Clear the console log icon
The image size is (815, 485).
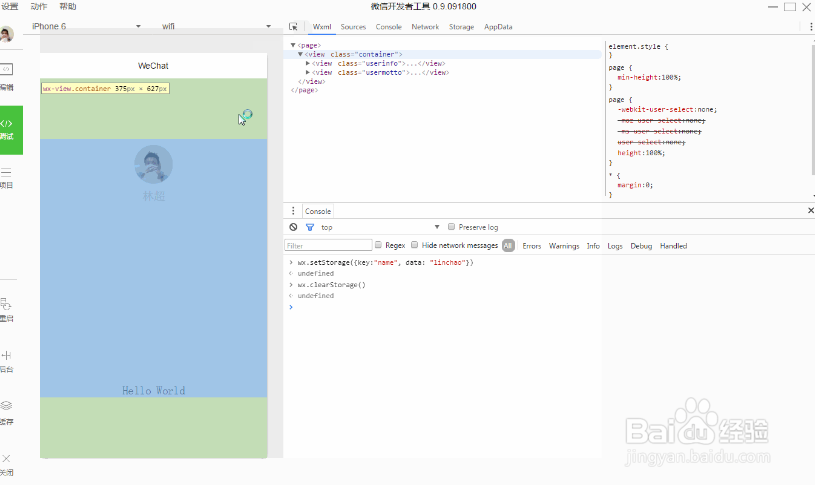click(294, 227)
